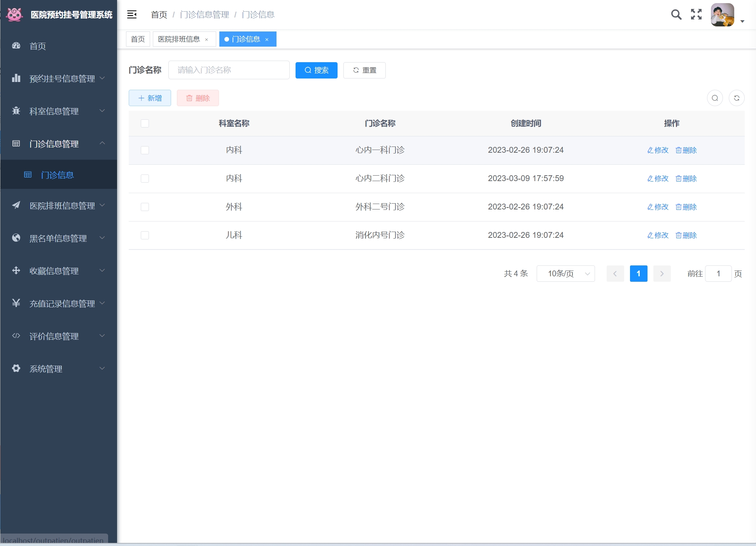This screenshot has height=546, width=756.
Task: Close the 医院排班信息 tab
Action: pyautogui.click(x=206, y=40)
